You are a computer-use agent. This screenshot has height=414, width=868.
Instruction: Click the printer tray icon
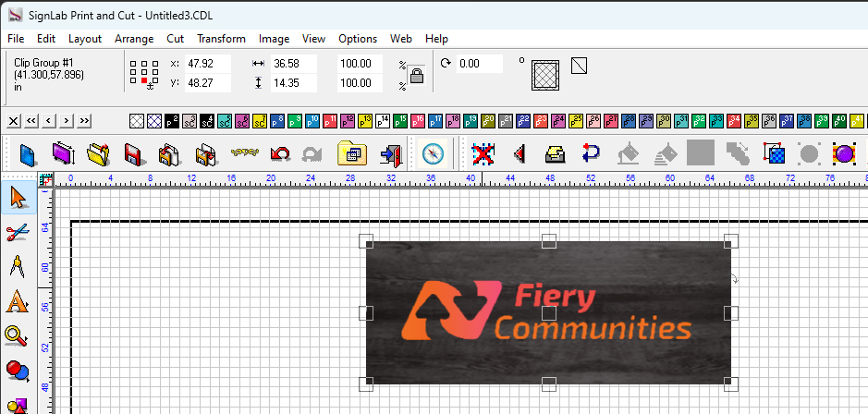tap(555, 154)
